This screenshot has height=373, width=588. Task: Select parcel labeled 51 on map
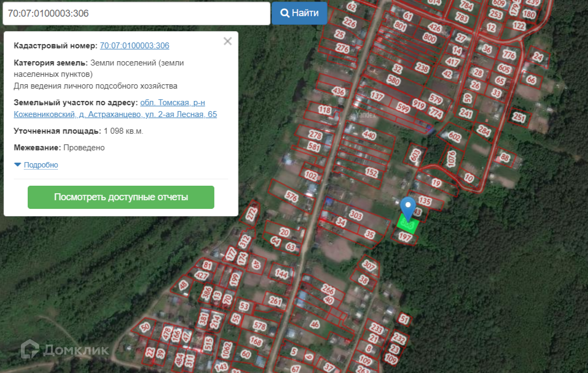(x=404, y=319)
